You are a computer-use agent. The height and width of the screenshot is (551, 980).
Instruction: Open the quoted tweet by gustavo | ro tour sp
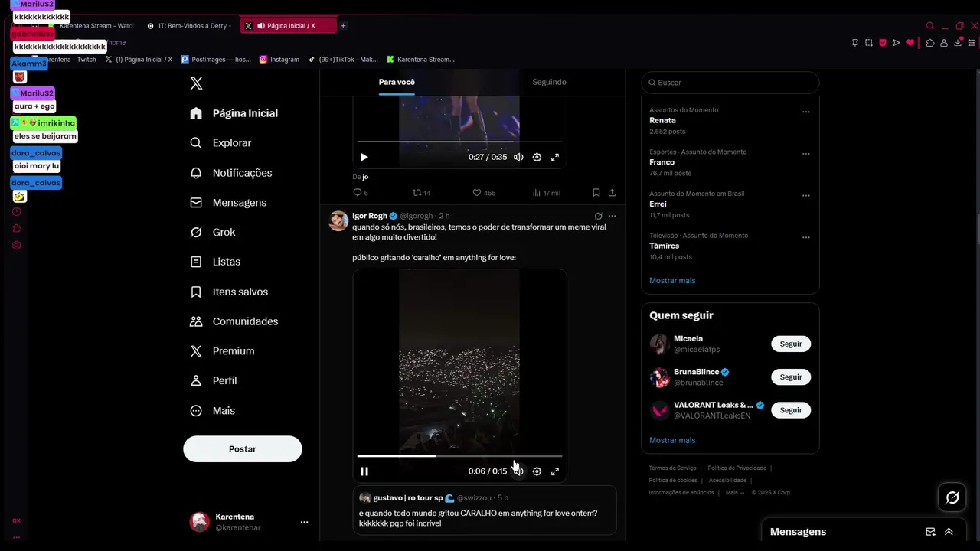click(485, 510)
